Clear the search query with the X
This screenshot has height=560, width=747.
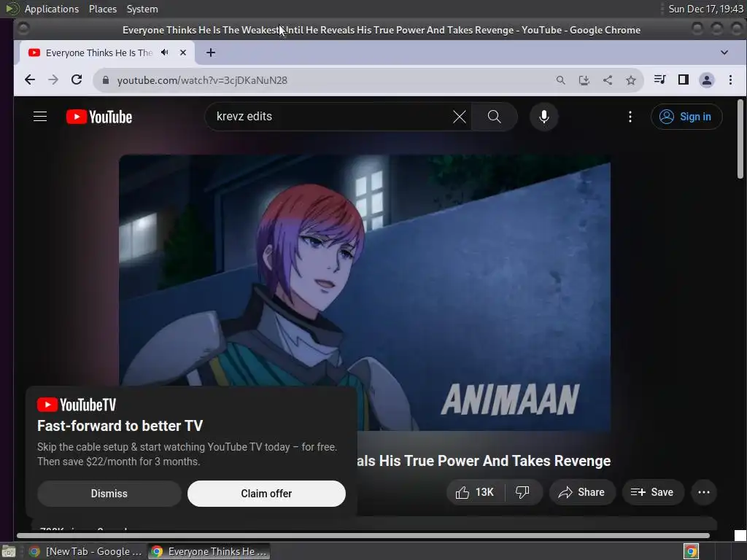[x=460, y=117]
